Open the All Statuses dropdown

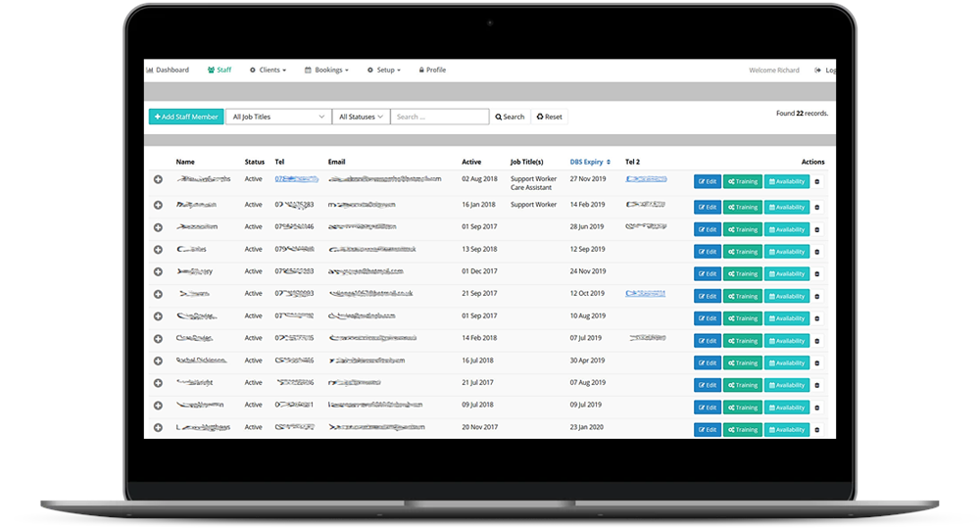pos(361,117)
